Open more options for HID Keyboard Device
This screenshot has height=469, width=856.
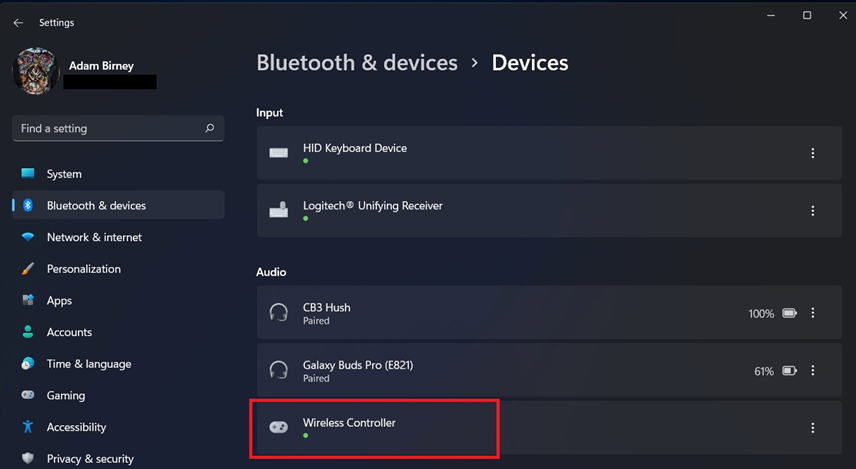pyautogui.click(x=813, y=153)
